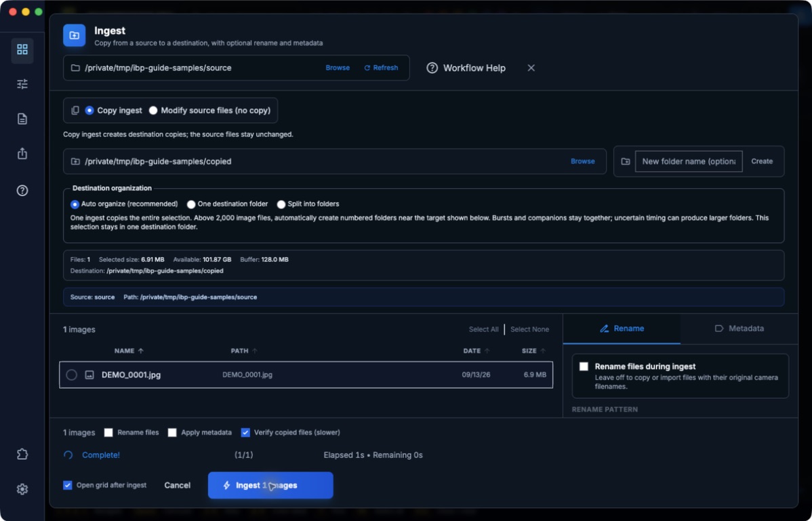Click the destination path folder icon
The image size is (812, 521).
75,161
